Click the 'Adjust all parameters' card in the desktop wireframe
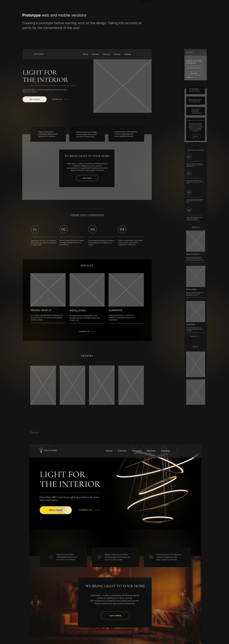 pyautogui.click(x=48, y=134)
